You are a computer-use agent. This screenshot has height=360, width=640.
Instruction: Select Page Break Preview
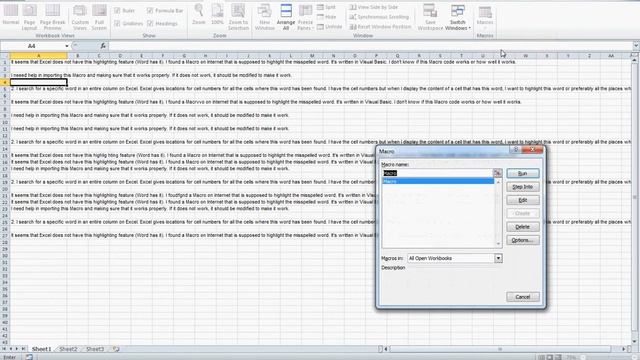coord(53,17)
